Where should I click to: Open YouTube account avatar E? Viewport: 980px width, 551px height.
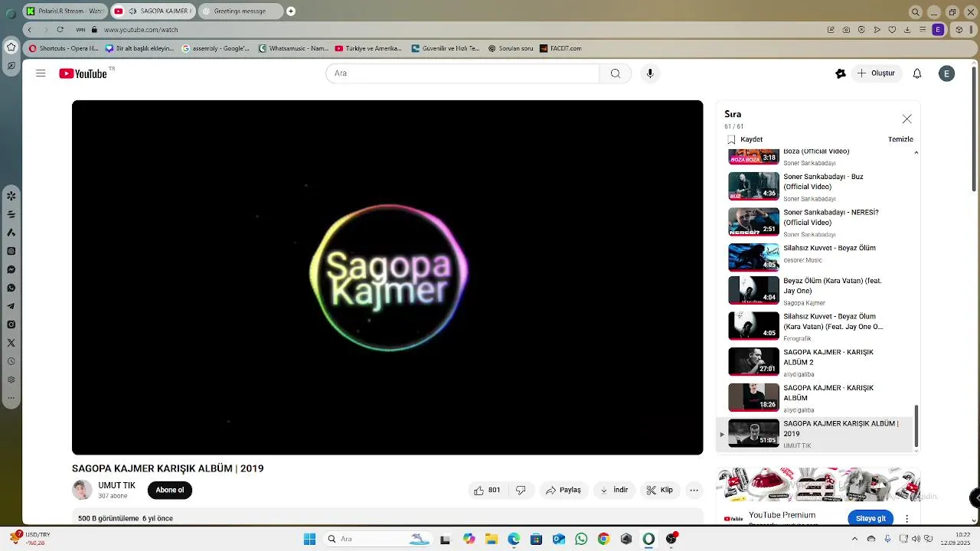click(946, 73)
